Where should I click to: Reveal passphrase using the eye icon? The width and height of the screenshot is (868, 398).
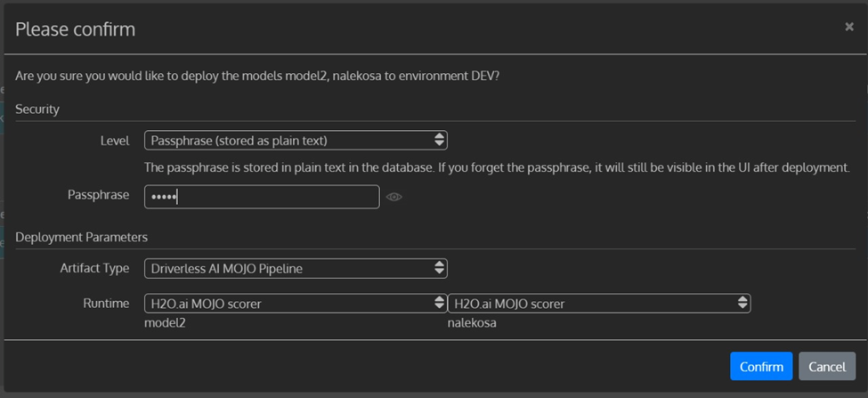pyautogui.click(x=394, y=197)
